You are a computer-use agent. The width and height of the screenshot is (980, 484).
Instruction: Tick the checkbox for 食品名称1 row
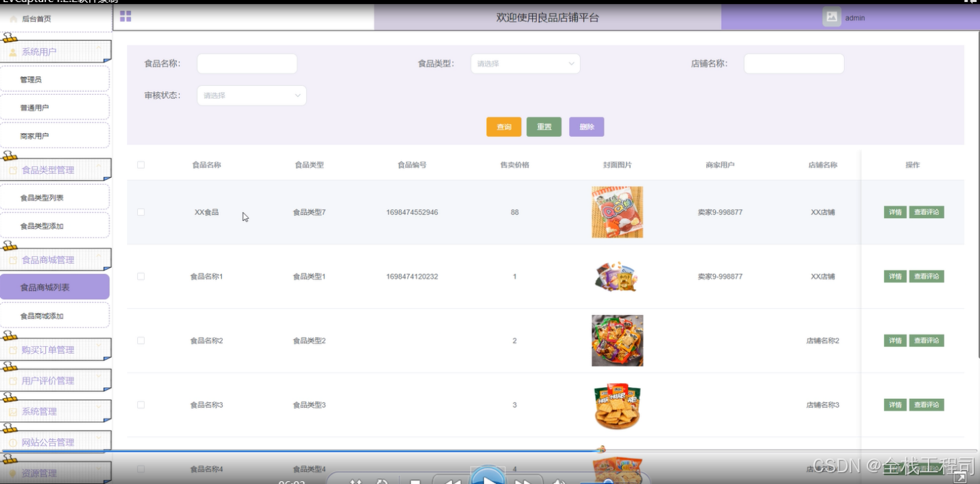[141, 276]
